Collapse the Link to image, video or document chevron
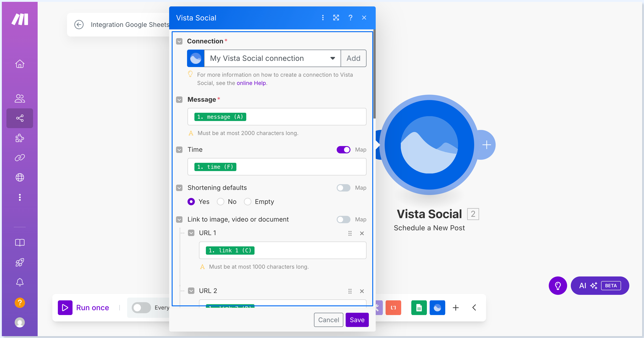This screenshot has height=338, width=644. (x=179, y=220)
